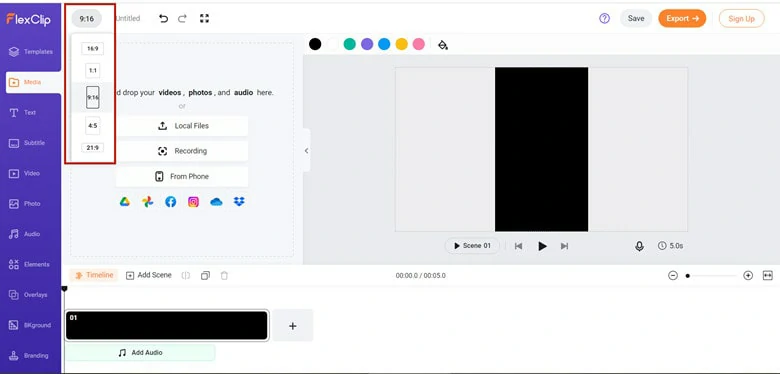
Task: Click the FlexClip logo
Action: [x=28, y=19]
